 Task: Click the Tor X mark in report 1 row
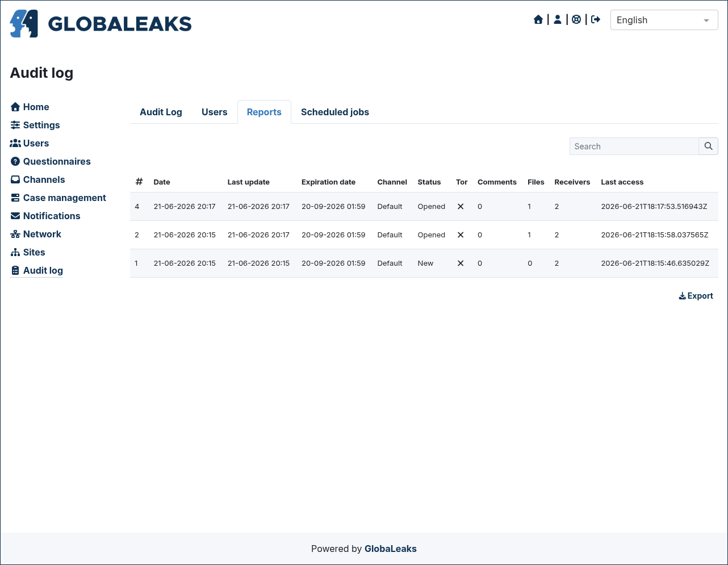coord(461,263)
